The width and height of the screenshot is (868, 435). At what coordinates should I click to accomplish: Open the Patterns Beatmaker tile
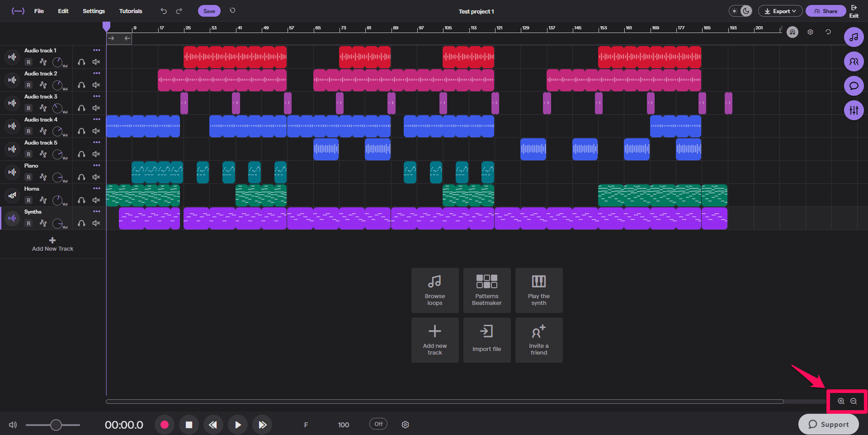[x=487, y=290]
